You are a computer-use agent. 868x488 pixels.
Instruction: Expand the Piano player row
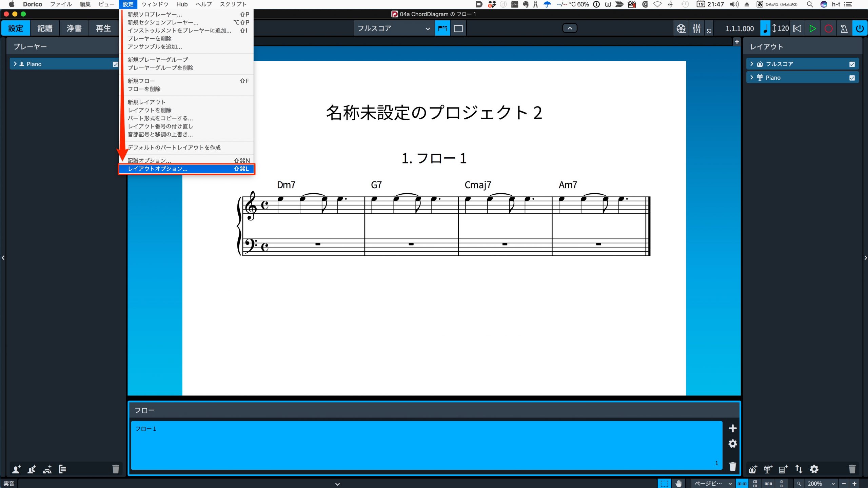pyautogui.click(x=15, y=64)
